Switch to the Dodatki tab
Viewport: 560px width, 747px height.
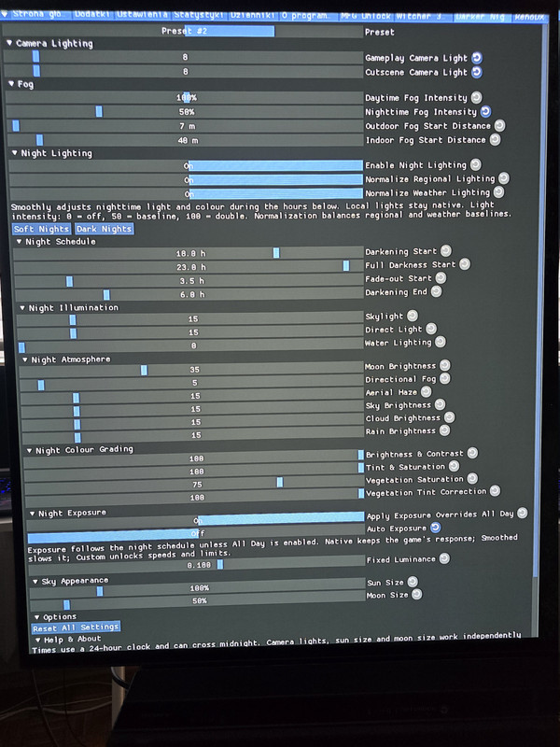point(92,14)
